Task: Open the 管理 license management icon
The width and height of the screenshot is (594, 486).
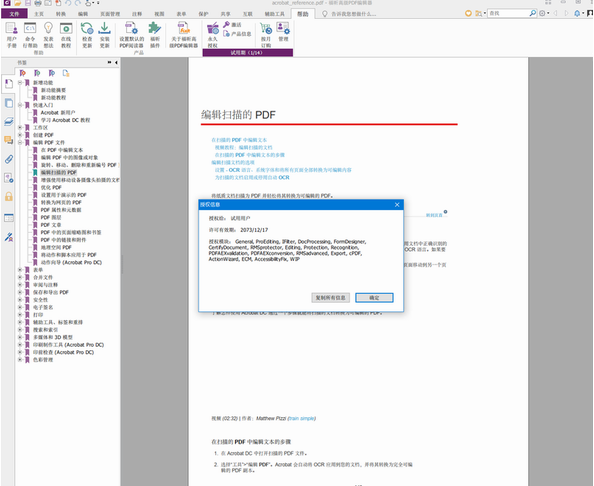Action: click(283, 32)
